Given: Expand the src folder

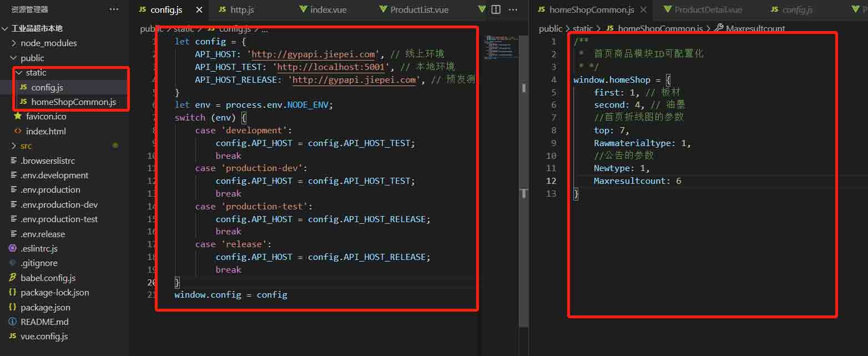Looking at the screenshot, I should click(26, 146).
